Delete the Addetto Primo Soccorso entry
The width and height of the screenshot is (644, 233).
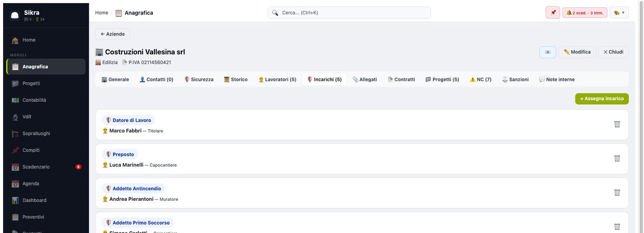click(617, 227)
